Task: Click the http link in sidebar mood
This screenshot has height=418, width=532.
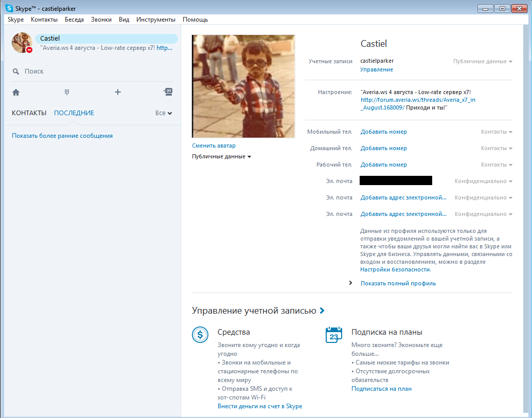Action: (164, 48)
